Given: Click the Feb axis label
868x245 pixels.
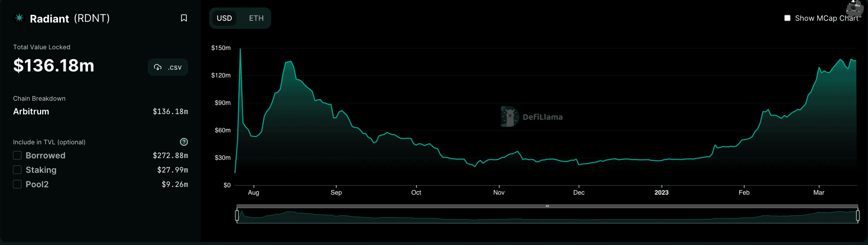Looking at the screenshot, I should click(x=744, y=193).
